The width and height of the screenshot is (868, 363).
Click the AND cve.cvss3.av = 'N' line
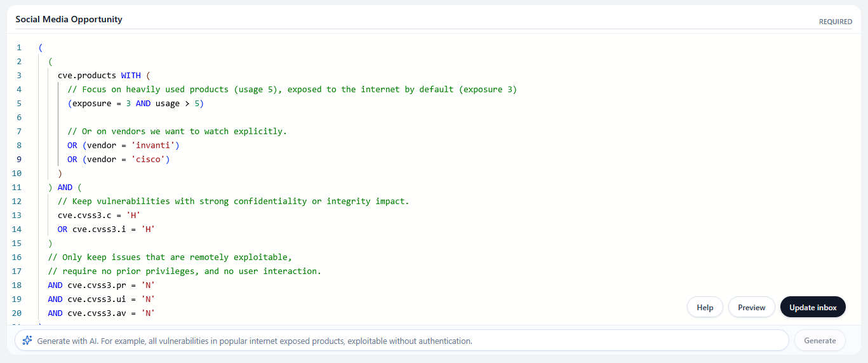point(102,313)
